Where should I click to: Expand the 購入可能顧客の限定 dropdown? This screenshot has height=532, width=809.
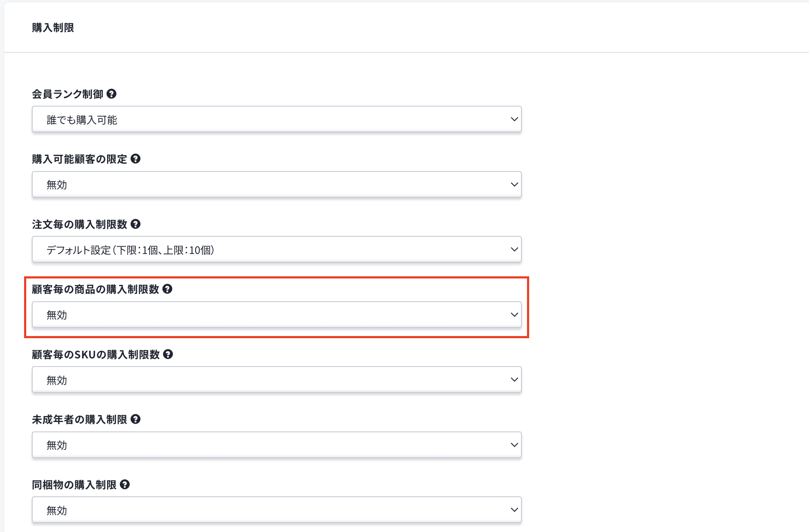[x=276, y=185]
